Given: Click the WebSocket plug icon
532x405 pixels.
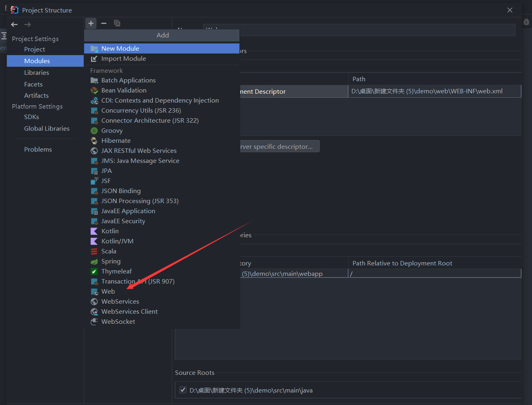Looking at the screenshot, I should click(94, 322).
